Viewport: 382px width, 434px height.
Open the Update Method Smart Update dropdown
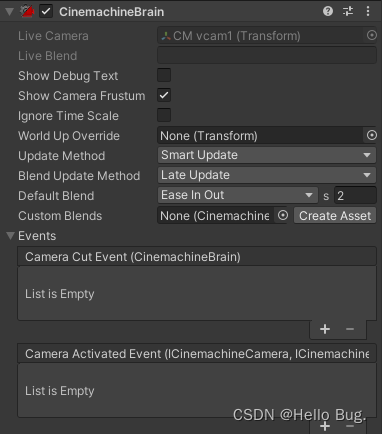(x=267, y=155)
